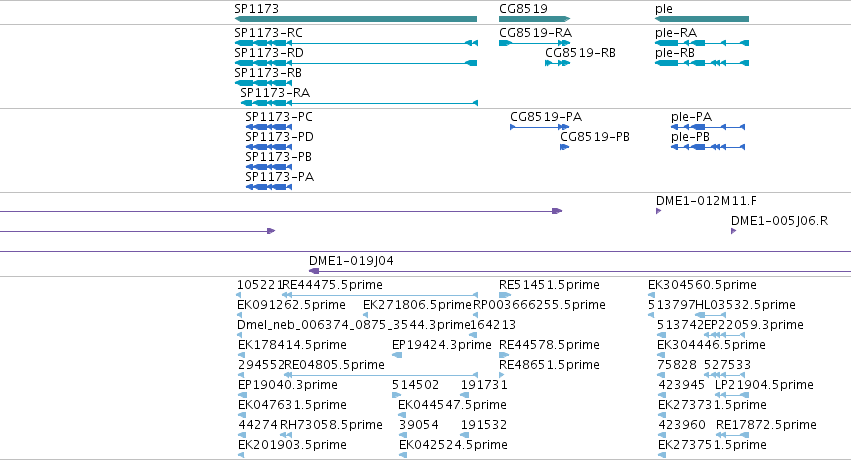Click the EK304560.5prime EST label

pyautogui.click(x=702, y=285)
